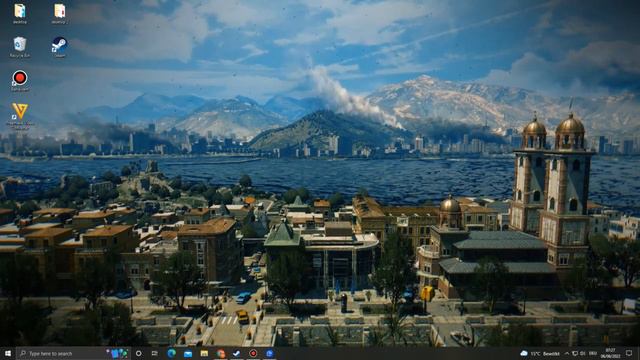Select the Recycle Bin desktop icon

[20, 47]
